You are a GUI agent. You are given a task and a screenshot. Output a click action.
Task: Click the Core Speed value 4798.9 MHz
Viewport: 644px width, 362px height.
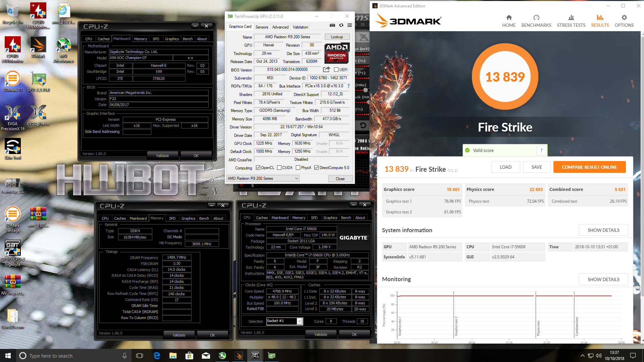point(282,291)
